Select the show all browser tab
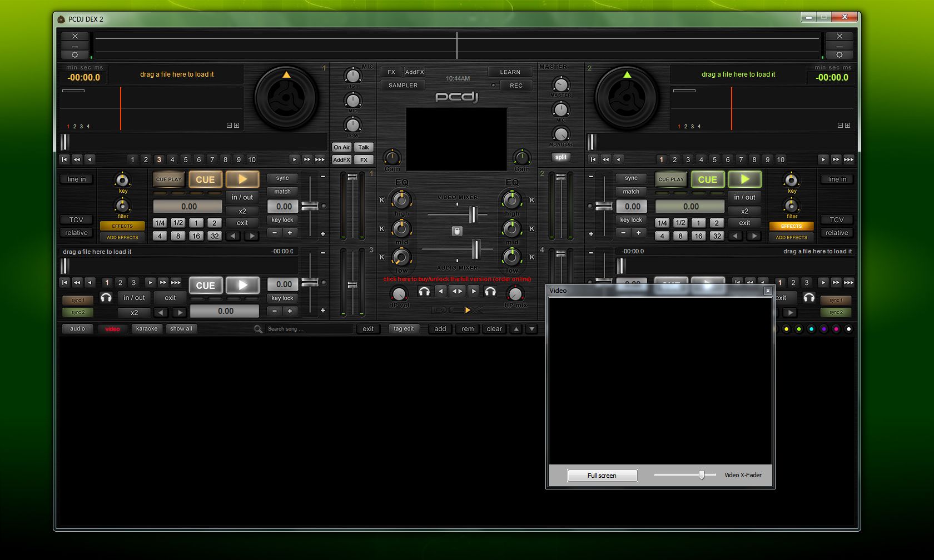 (181, 329)
